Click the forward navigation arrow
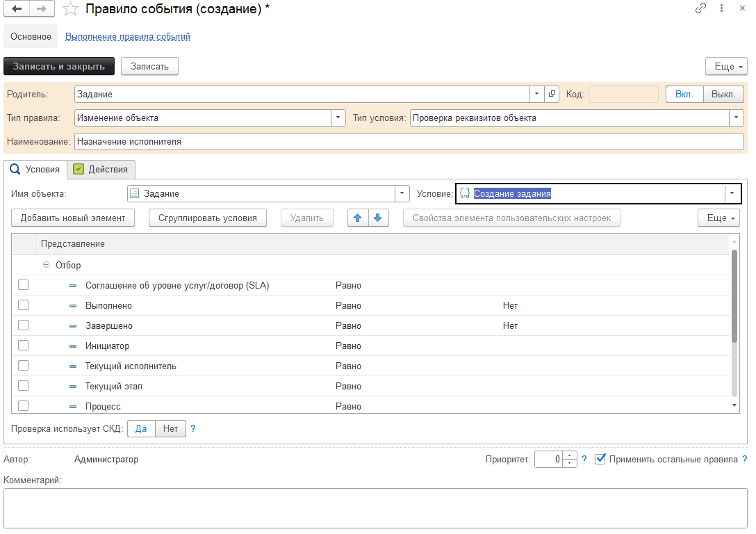756x534 pixels. coord(42,9)
